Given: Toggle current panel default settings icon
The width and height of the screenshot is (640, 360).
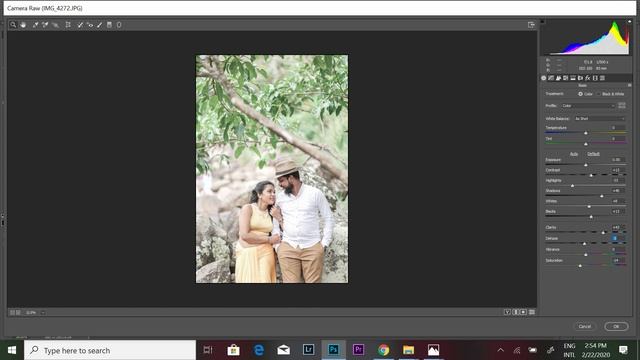Looking at the screenshot, I should [x=532, y=312].
